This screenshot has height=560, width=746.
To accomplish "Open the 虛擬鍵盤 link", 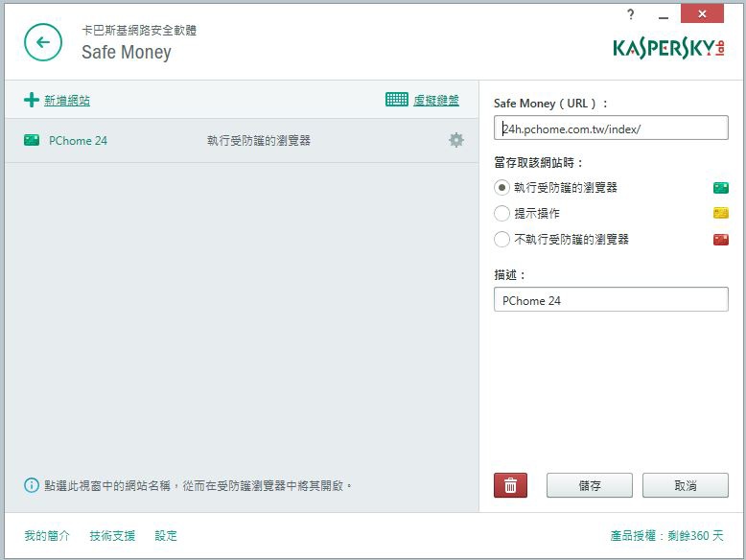I will click(435, 100).
